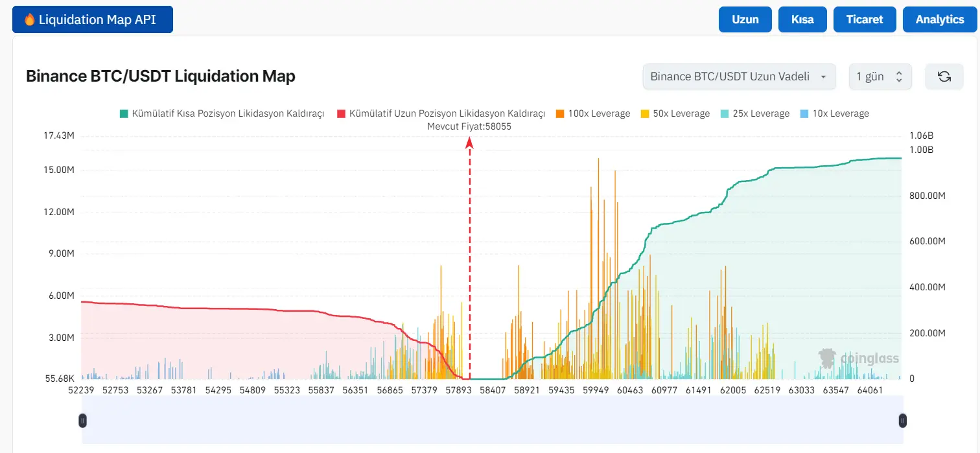980x453 pixels.
Task: Click the 1.00B right axis label
Action: [x=921, y=150]
